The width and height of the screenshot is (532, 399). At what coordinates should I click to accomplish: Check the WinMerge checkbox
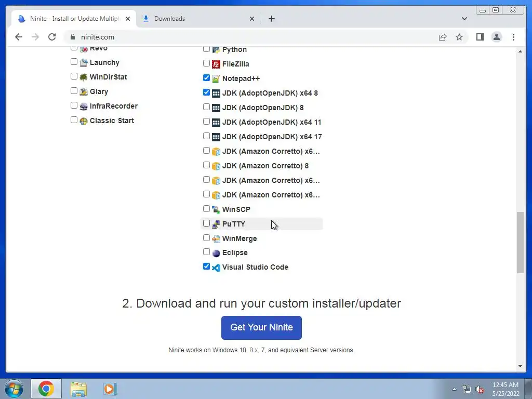click(206, 238)
